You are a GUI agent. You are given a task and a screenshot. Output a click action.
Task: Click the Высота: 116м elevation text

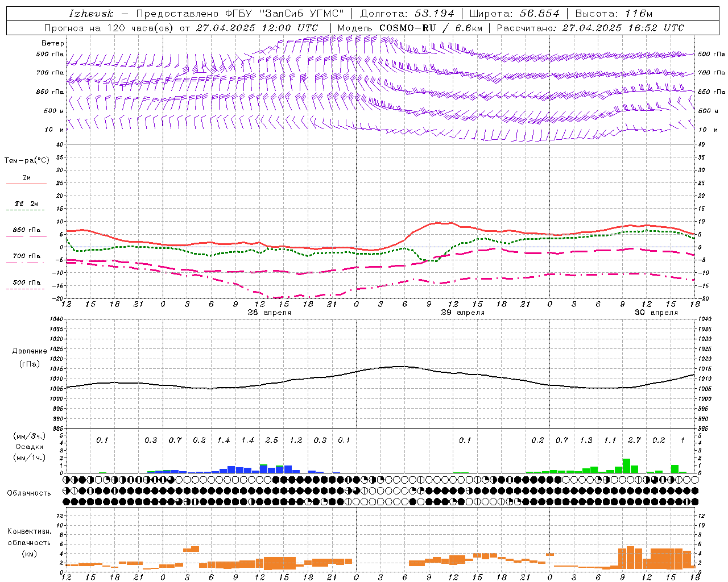[614, 14]
